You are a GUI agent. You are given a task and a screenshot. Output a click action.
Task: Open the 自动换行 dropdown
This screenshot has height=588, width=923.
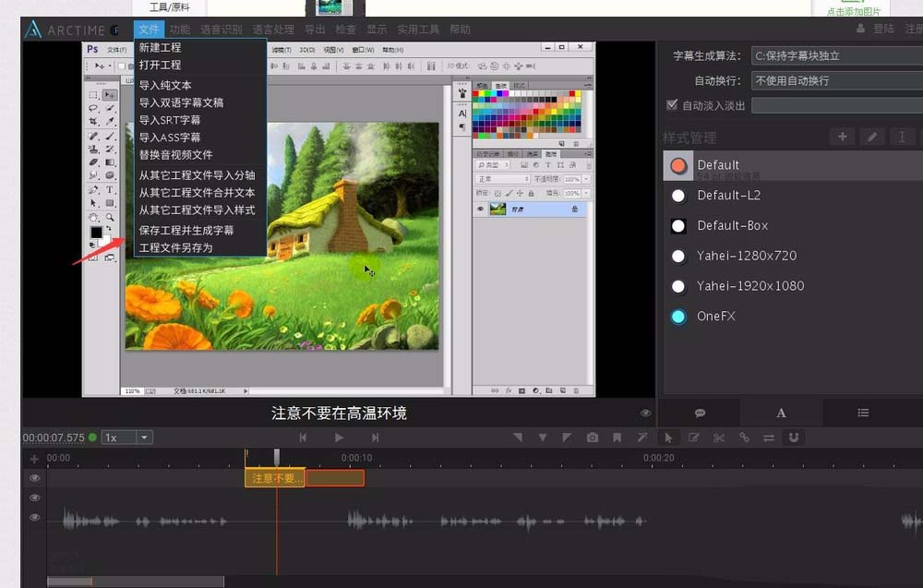837,80
